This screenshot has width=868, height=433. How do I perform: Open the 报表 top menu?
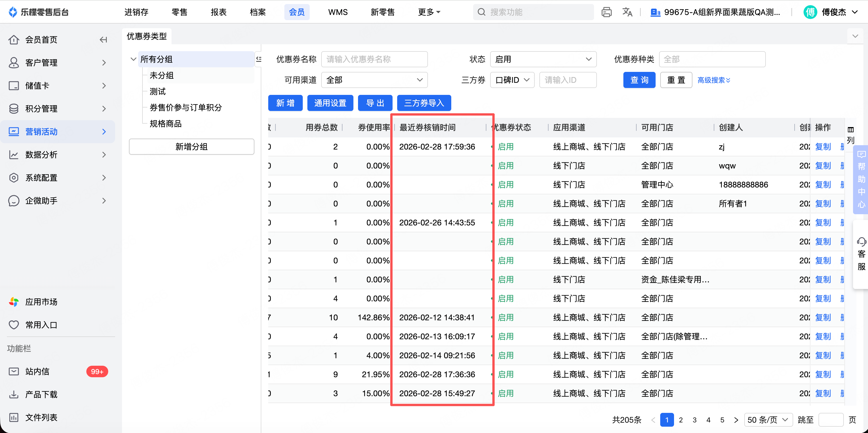point(218,12)
